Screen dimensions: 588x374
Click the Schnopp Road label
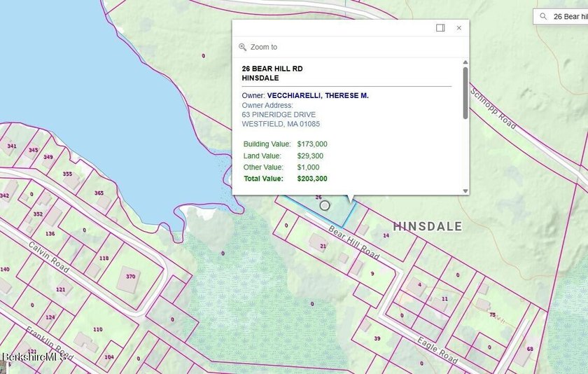point(493,109)
